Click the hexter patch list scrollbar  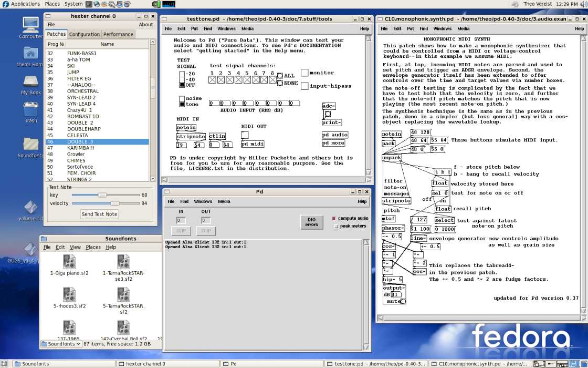pyautogui.click(x=153, y=110)
